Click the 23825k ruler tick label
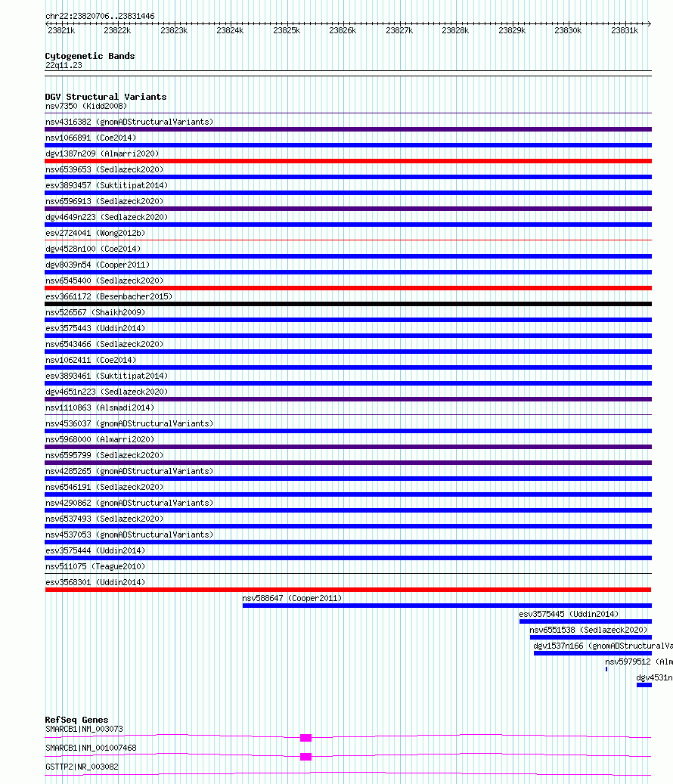Screen dimensions: 673x784 click(287, 30)
